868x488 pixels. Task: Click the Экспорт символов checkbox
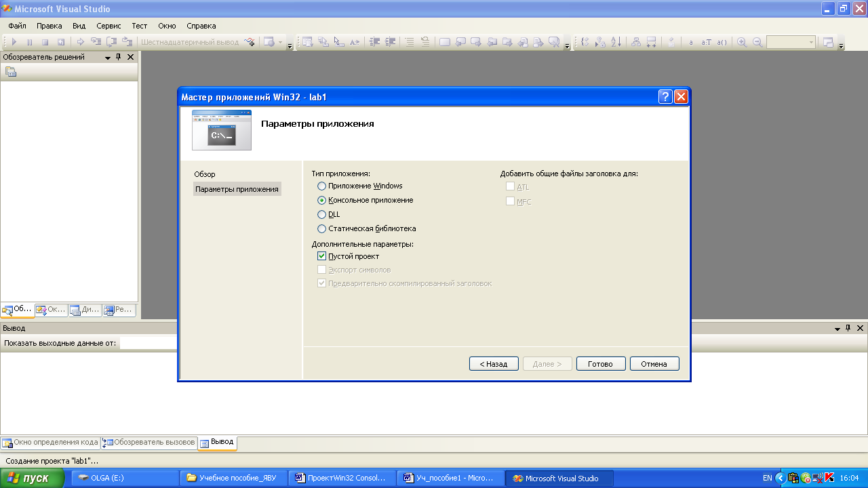[321, 270]
